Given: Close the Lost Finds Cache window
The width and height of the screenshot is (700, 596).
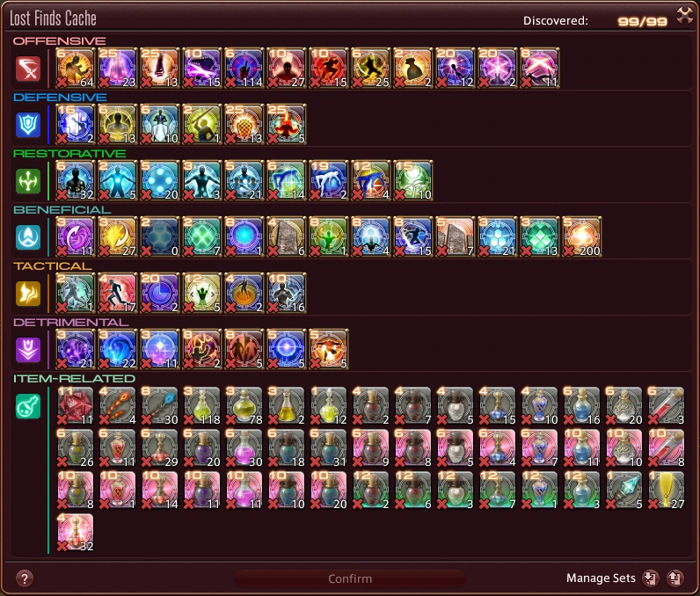Looking at the screenshot, I should pyautogui.click(x=685, y=16).
